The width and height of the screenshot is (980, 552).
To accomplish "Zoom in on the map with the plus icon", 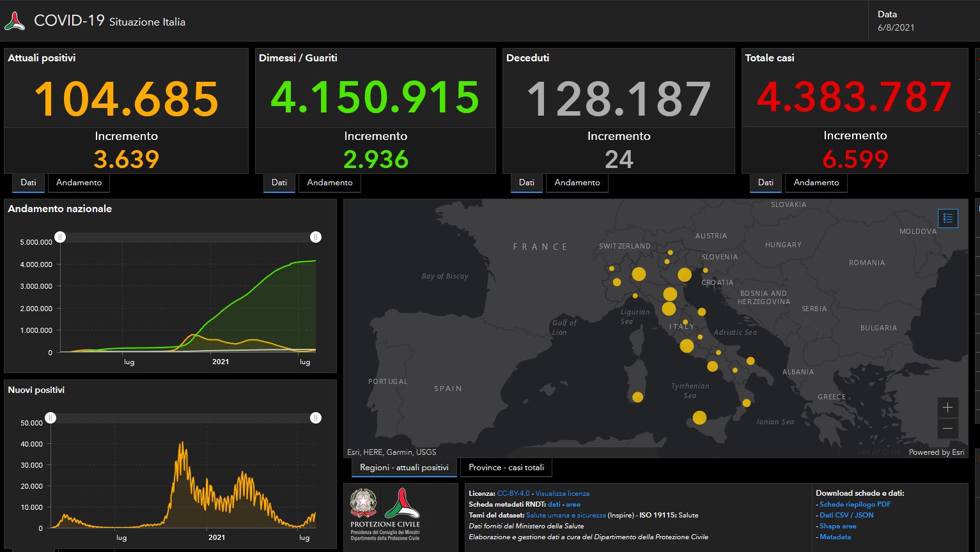I will pyautogui.click(x=948, y=407).
